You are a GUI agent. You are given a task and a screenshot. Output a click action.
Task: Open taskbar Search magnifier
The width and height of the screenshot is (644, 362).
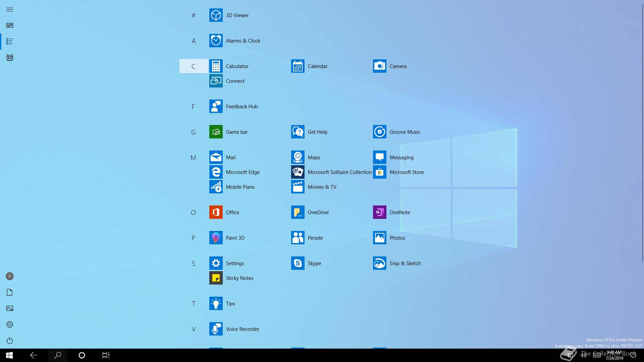[x=58, y=355]
